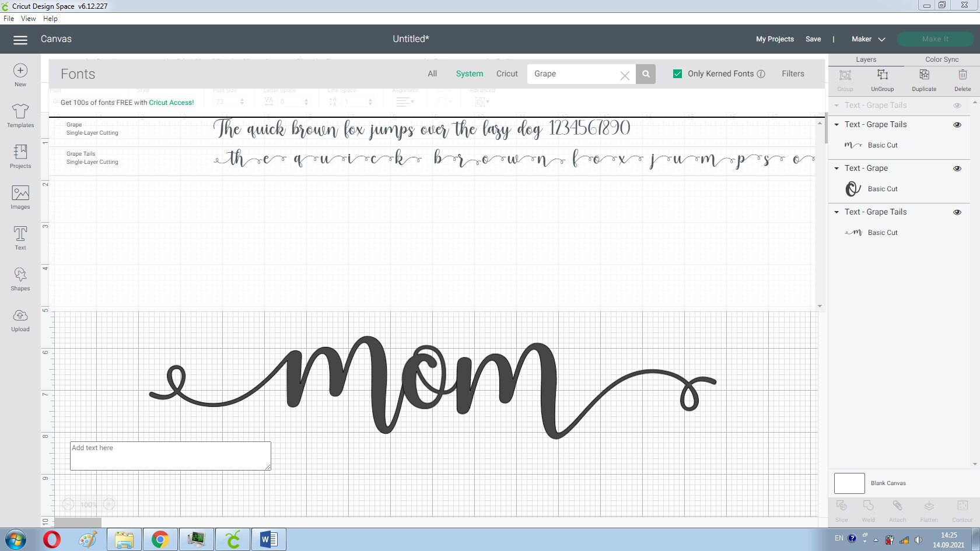Open the hamburger menu next to Canvas

[x=20, y=40]
